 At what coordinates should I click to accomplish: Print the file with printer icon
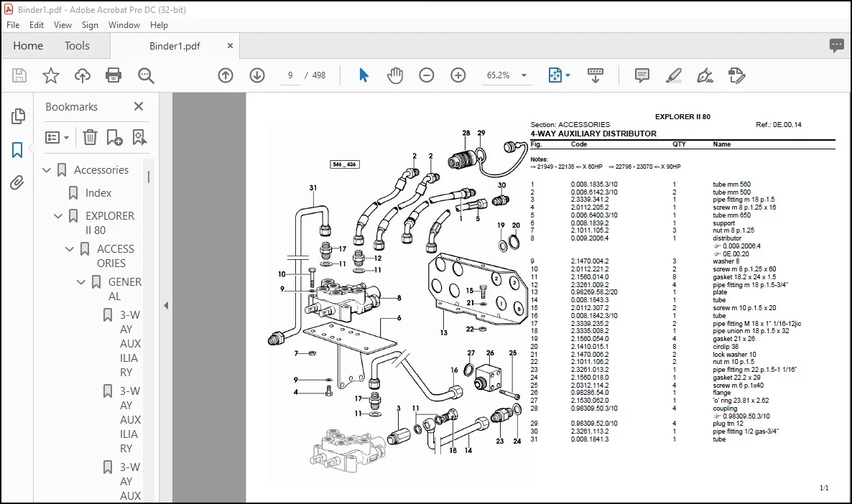tap(114, 75)
